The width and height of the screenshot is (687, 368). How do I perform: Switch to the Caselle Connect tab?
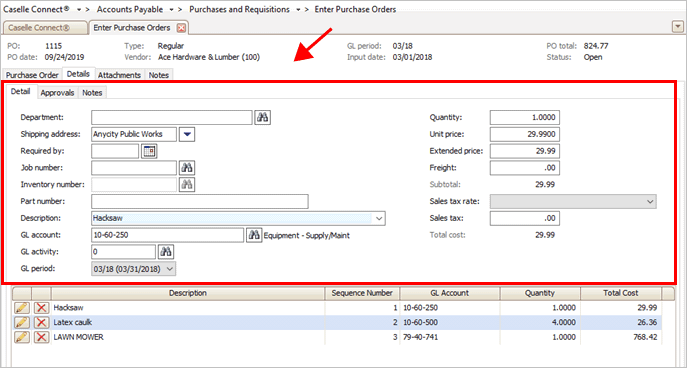click(45, 28)
